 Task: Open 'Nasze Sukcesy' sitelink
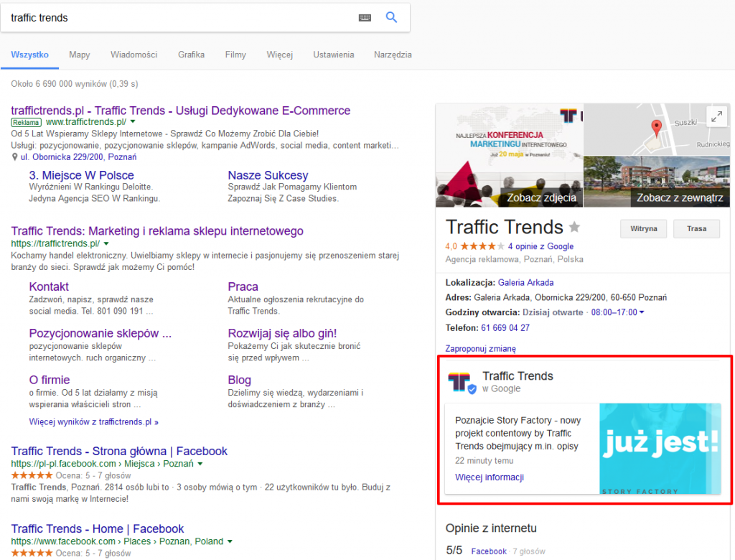pyautogui.click(x=268, y=175)
